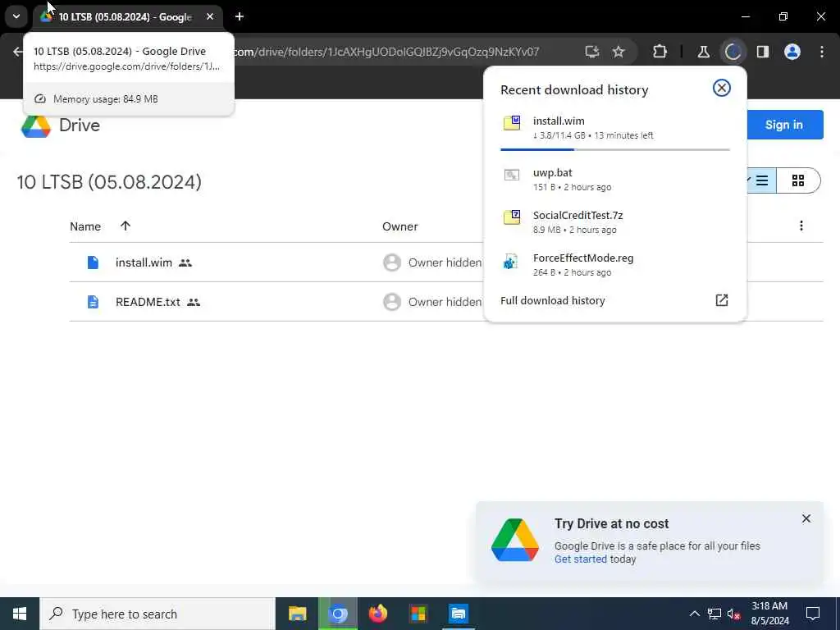Switch to grid layout view
840x630 pixels.
pos(798,180)
